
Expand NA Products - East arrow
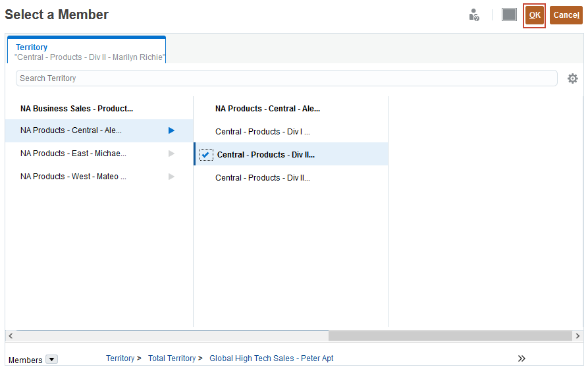(171, 154)
